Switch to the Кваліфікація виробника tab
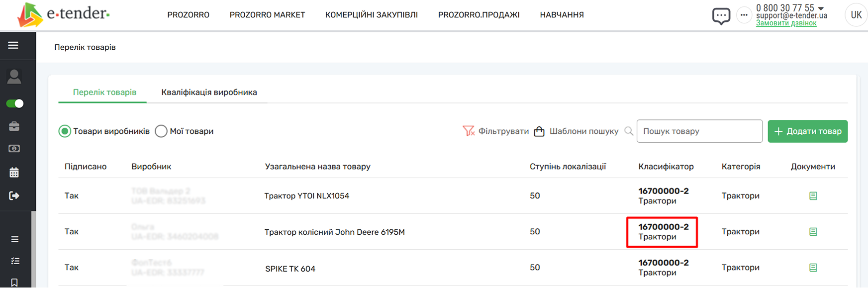Viewport: 868px width, 288px height. [209, 93]
